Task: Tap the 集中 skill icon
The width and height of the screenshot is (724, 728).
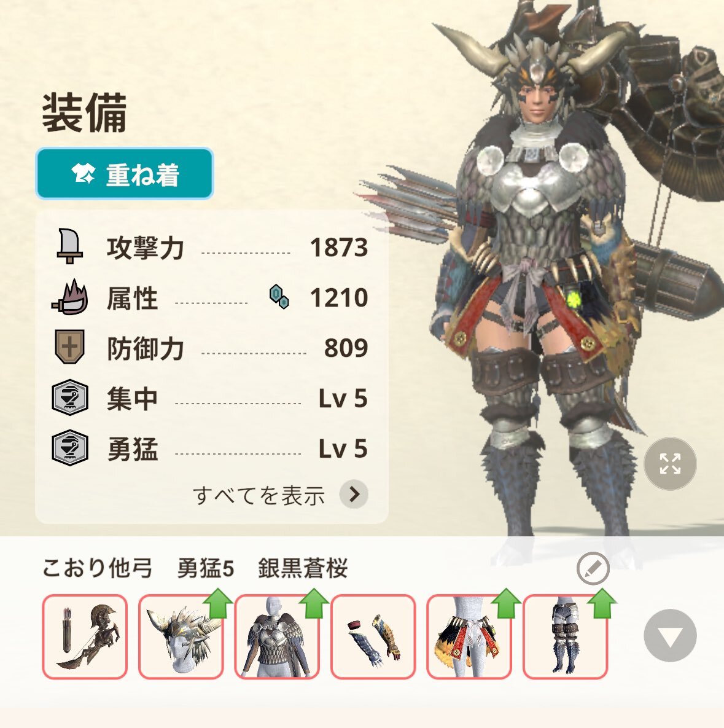Action: point(69,397)
